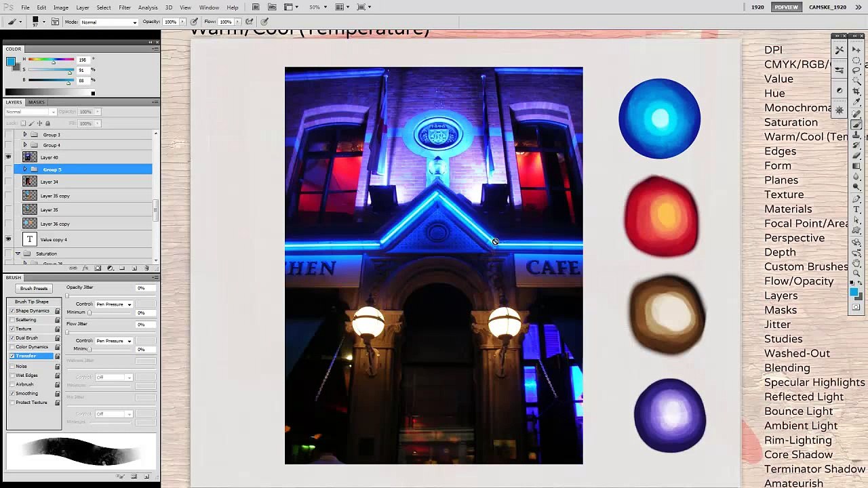Screen dimensions: 868x488
Task: Open the Filter menu
Action: point(125,7)
